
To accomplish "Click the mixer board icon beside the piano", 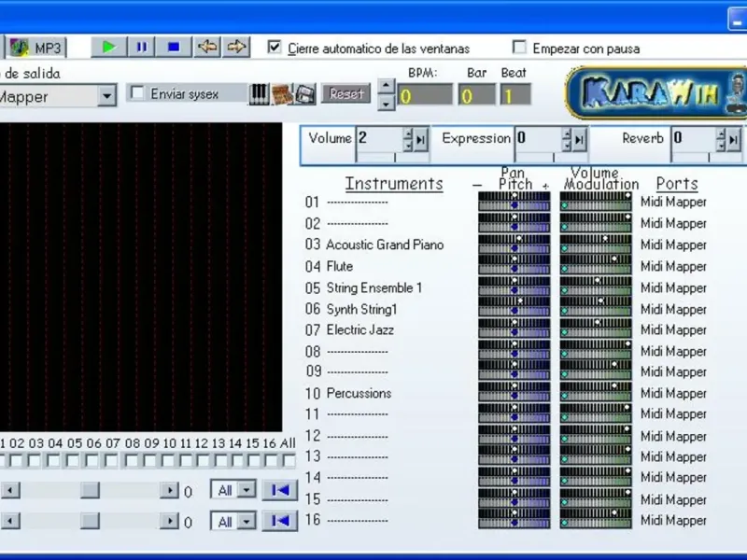I will (280, 94).
